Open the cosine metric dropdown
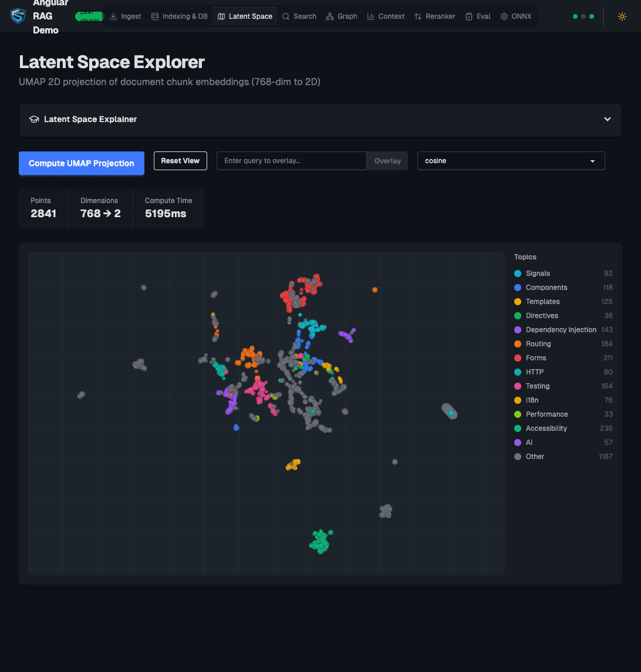Image resolution: width=641 pixels, height=672 pixels. coord(511,161)
